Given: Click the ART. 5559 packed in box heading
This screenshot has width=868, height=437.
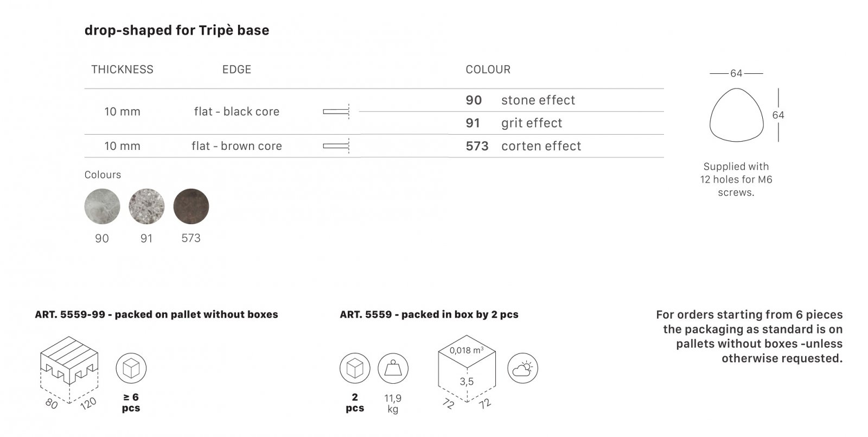Looking at the screenshot, I should tap(429, 314).
